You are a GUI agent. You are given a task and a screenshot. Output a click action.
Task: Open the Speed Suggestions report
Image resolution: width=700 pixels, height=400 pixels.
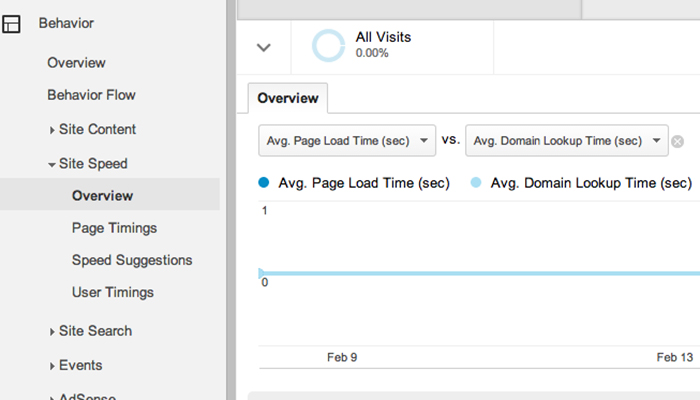(132, 260)
